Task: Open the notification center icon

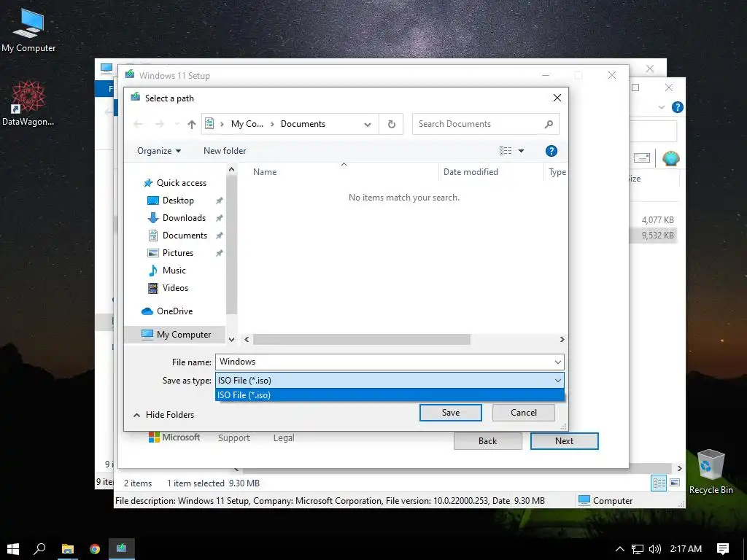Action: coord(723,549)
